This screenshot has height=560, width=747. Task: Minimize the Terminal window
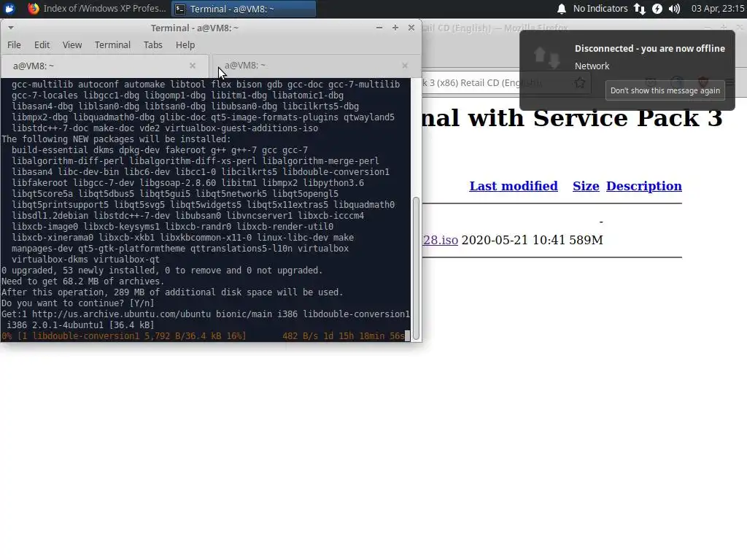point(379,28)
